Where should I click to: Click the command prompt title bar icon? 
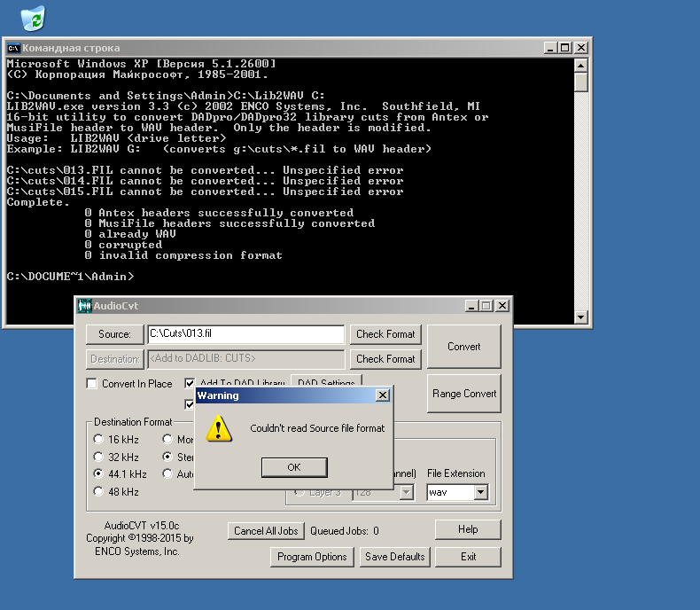[14, 48]
